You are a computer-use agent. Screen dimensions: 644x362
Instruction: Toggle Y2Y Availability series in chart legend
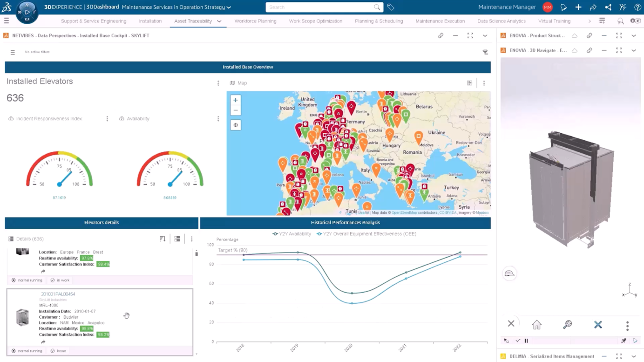click(292, 234)
